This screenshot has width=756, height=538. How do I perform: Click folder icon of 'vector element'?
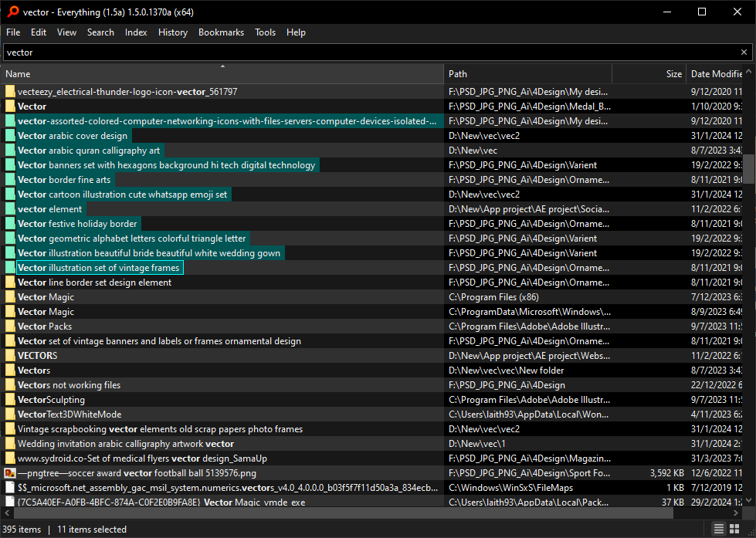tap(10, 209)
